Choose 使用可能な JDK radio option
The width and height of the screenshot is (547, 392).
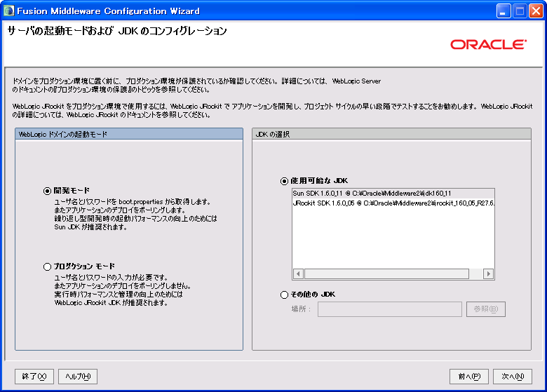point(284,181)
